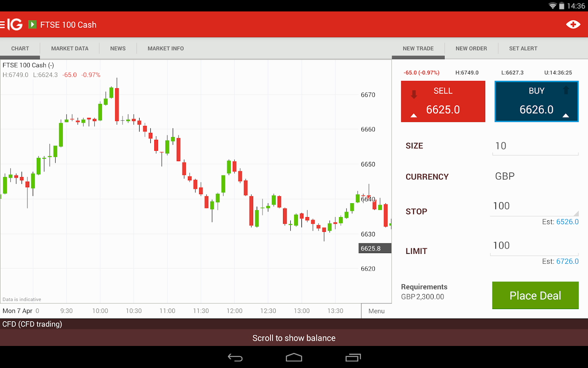This screenshot has height=368, width=588.
Task: Click the green play market status icon
Action: (x=32, y=25)
